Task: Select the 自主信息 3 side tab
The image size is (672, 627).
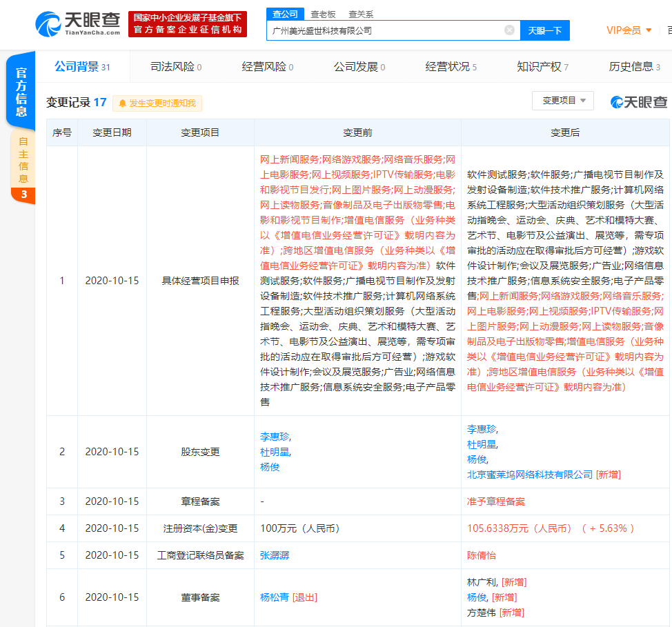Action: (23, 167)
